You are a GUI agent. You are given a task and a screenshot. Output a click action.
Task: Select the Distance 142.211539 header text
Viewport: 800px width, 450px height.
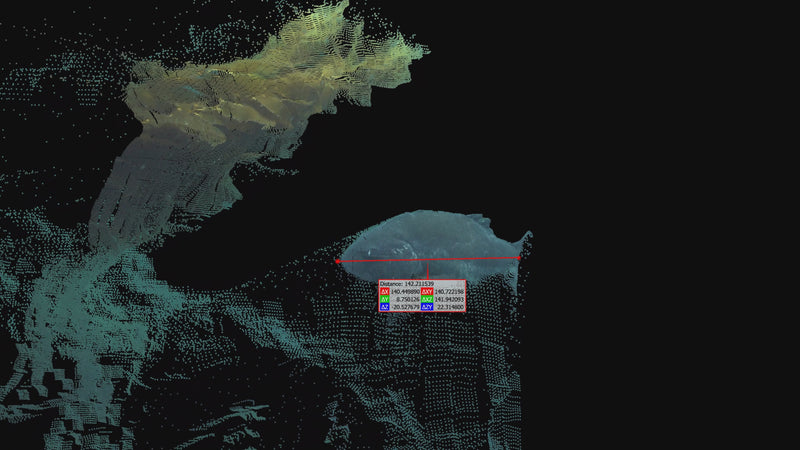407,284
